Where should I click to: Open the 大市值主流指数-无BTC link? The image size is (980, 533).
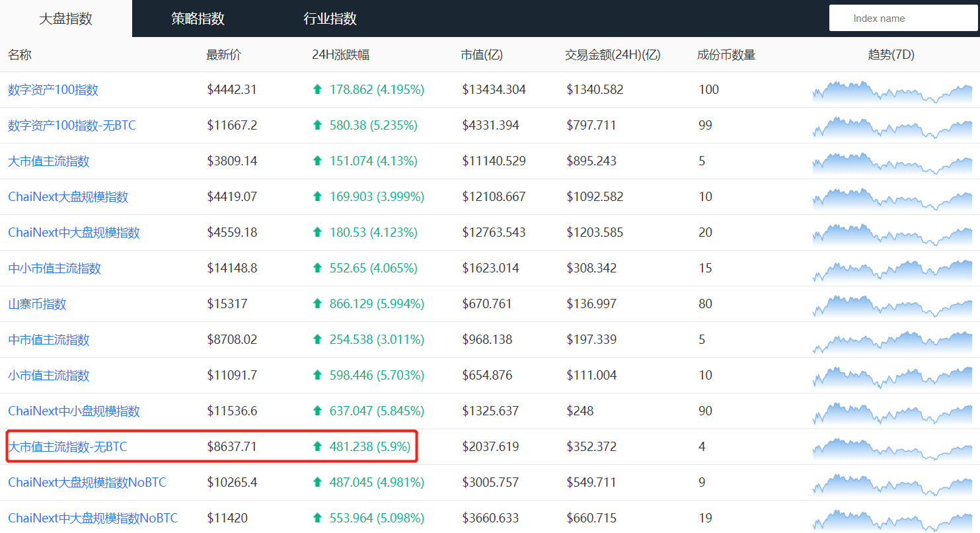[x=67, y=447]
